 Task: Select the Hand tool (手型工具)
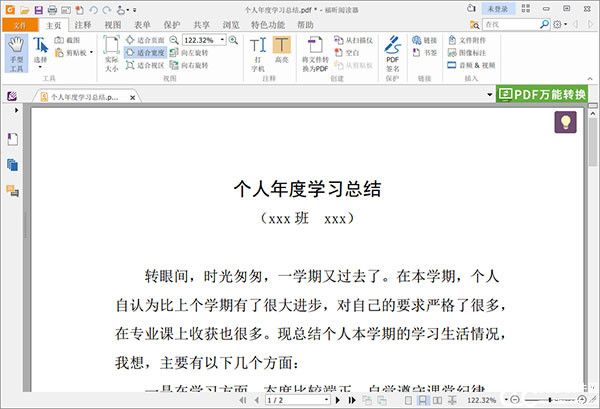point(16,54)
